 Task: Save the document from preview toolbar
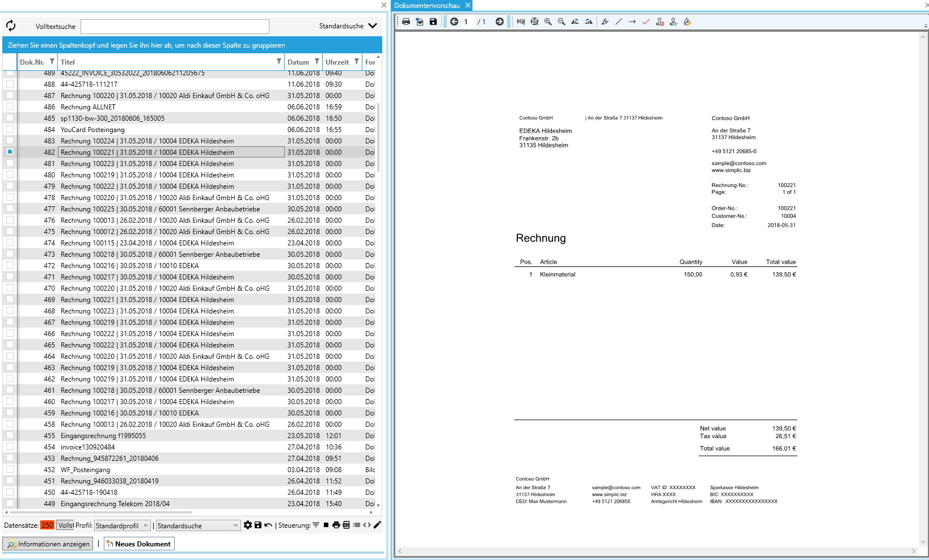pyautogui.click(x=433, y=22)
